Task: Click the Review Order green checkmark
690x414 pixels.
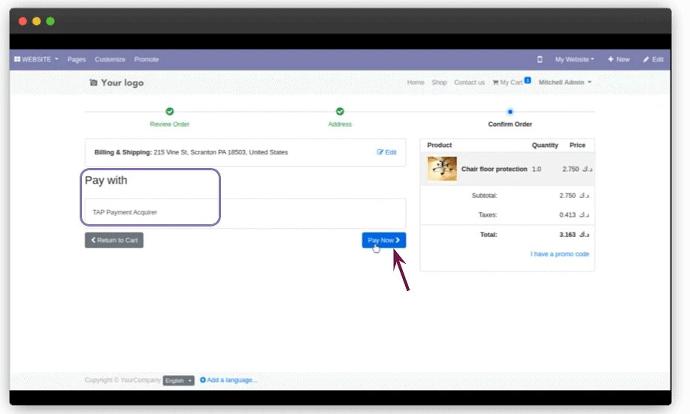Action: [169, 111]
